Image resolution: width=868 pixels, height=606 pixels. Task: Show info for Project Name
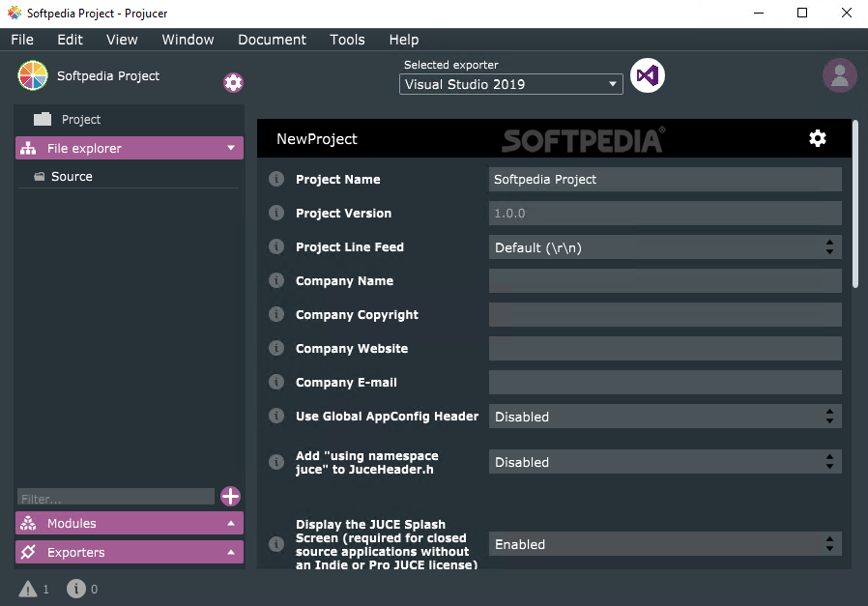pyautogui.click(x=276, y=179)
